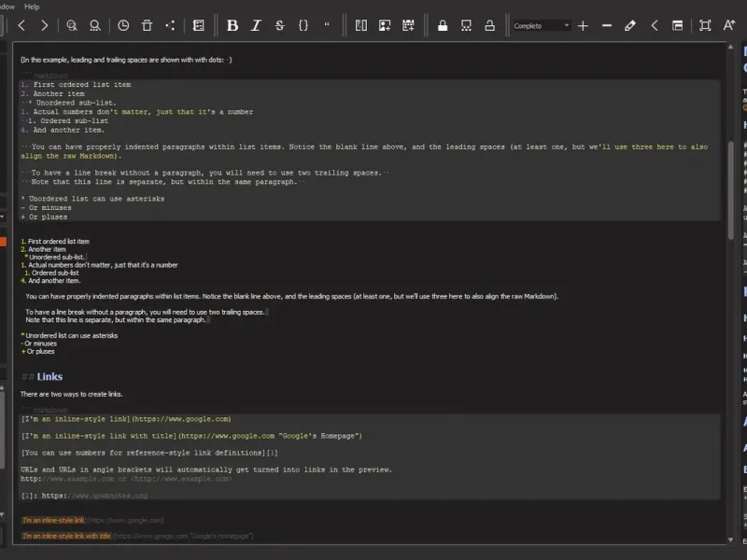
Task: Click the orange "I'm an inline-style link with title" link
Action: [x=66, y=536]
